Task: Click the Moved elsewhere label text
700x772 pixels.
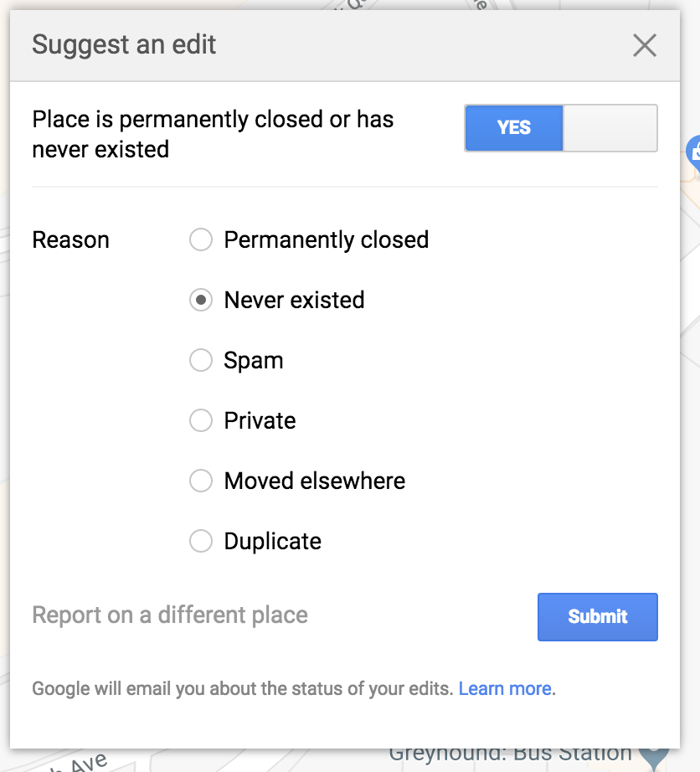Action: pyautogui.click(x=314, y=481)
